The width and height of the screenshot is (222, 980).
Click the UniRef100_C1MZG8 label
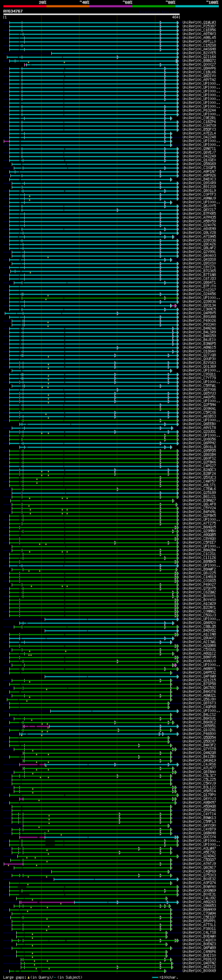point(199,45)
